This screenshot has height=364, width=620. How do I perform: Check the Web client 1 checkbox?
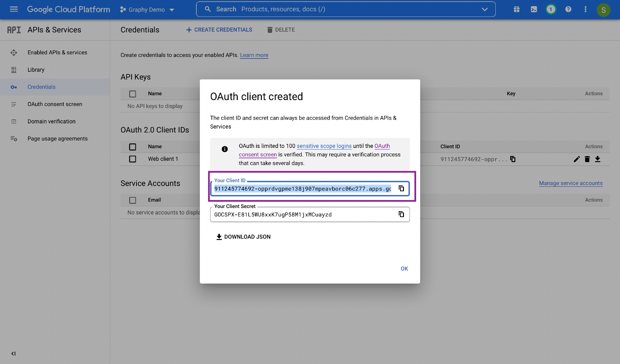pyautogui.click(x=132, y=159)
